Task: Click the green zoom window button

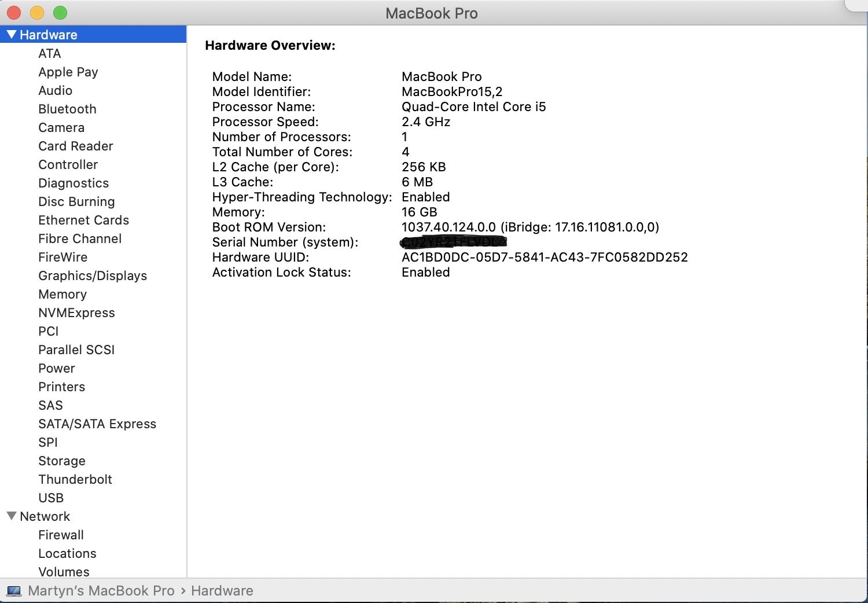Action: click(x=60, y=13)
